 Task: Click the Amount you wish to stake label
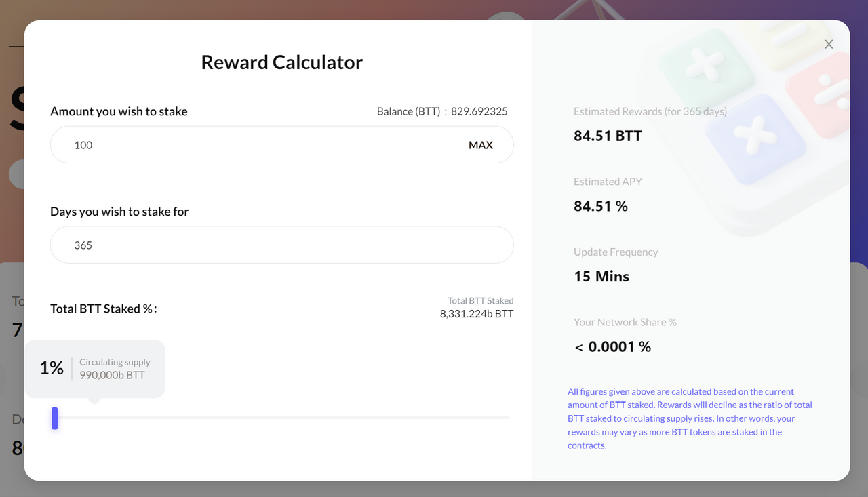pos(119,111)
